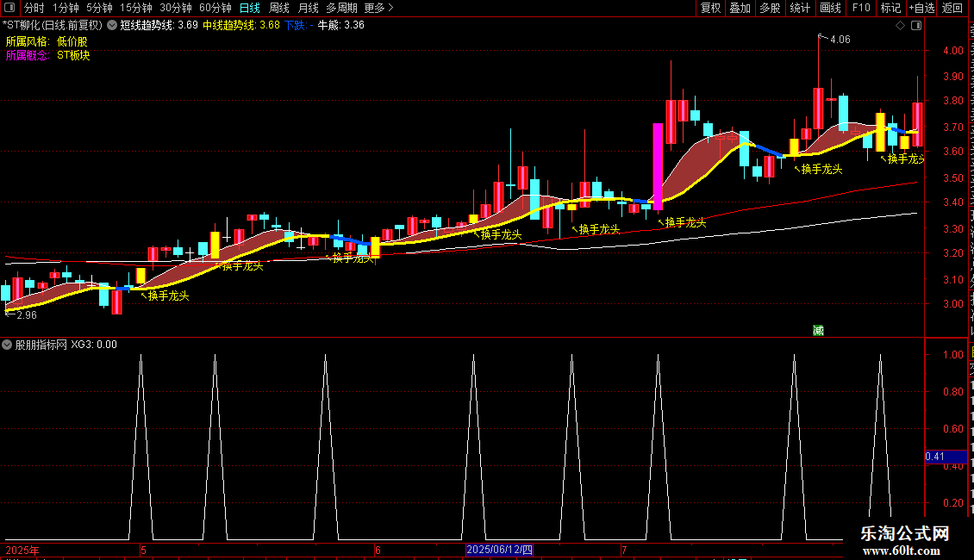
Task: Open the 画线 drawing tools
Action: (x=830, y=8)
